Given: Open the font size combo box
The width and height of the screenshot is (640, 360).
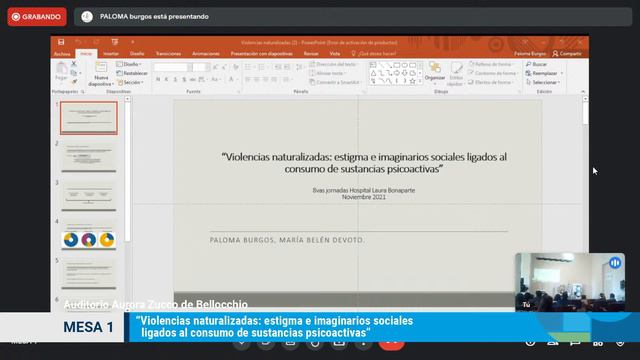Looking at the screenshot, I should (x=202, y=67).
